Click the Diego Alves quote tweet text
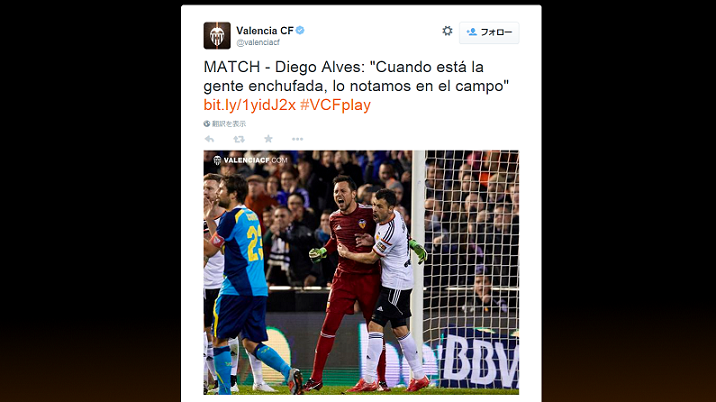Screen dimensions: 716x402 click(356, 76)
